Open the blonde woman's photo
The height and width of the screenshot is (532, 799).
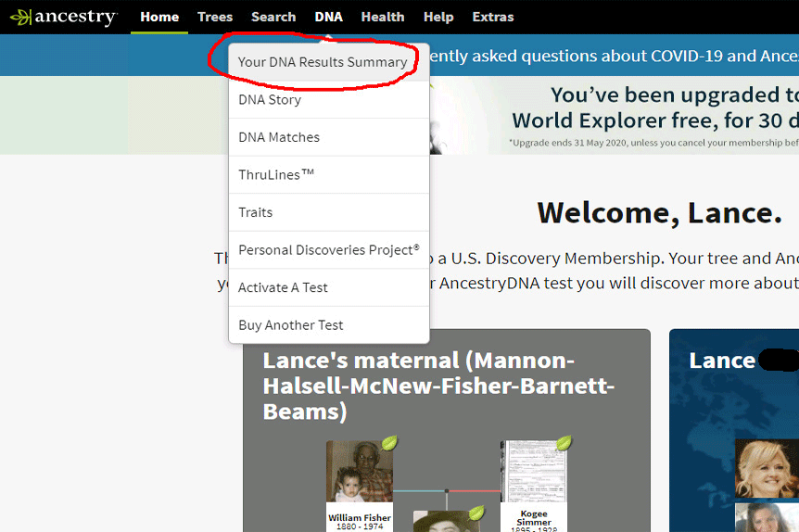click(x=767, y=468)
